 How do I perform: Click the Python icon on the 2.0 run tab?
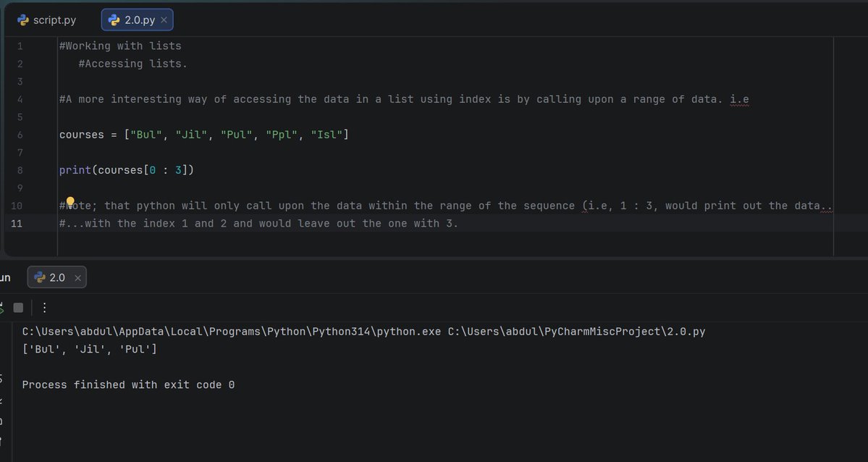tap(40, 277)
